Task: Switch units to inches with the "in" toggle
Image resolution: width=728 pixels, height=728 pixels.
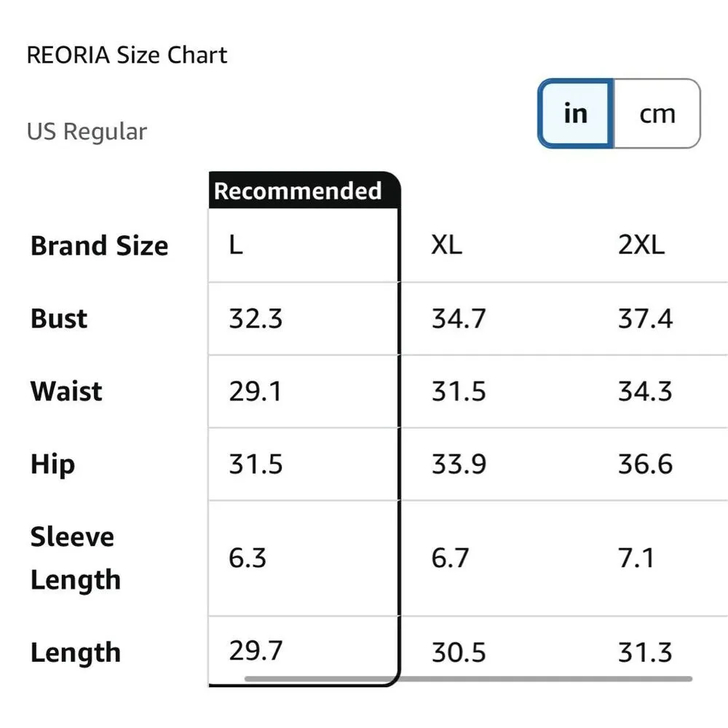Action: pyautogui.click(x=575, y=114)
